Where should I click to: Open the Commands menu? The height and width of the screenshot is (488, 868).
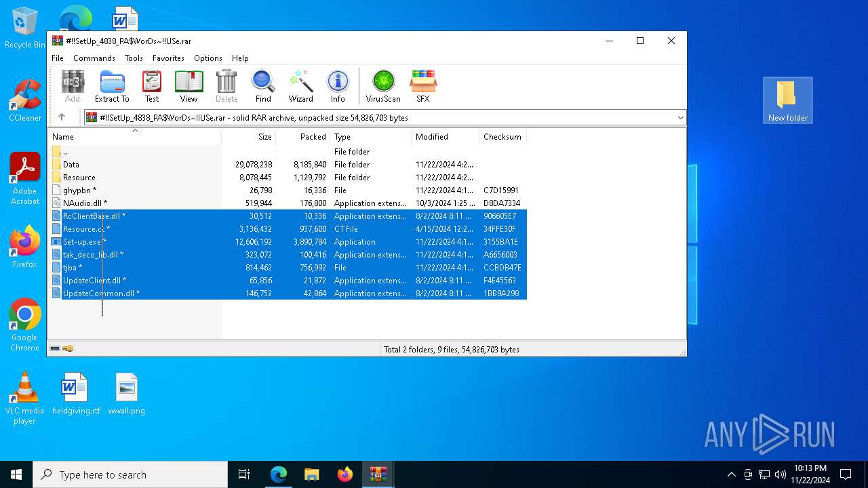click(x=94, y=58)
